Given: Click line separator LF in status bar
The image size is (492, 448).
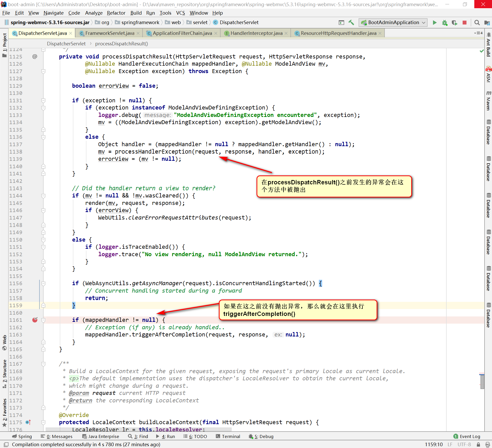Looking at the screenshot, I should [450, 444].
